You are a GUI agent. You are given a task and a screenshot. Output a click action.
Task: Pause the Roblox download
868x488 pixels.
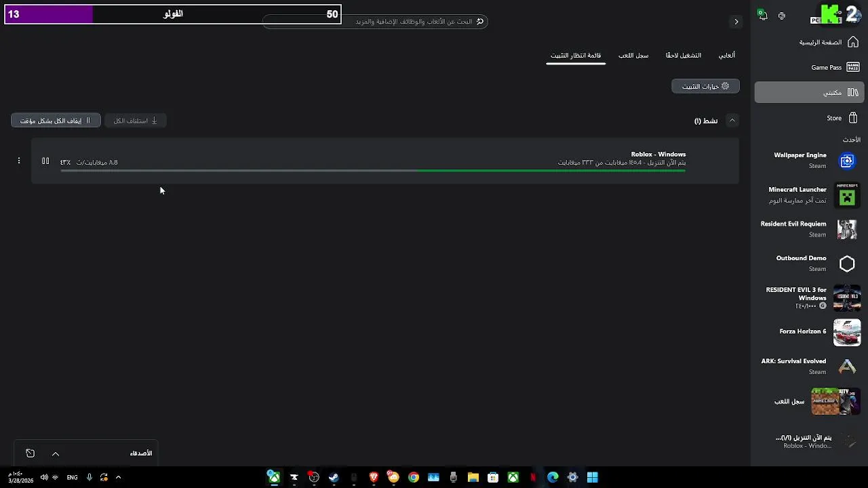(x=45, y=161)
